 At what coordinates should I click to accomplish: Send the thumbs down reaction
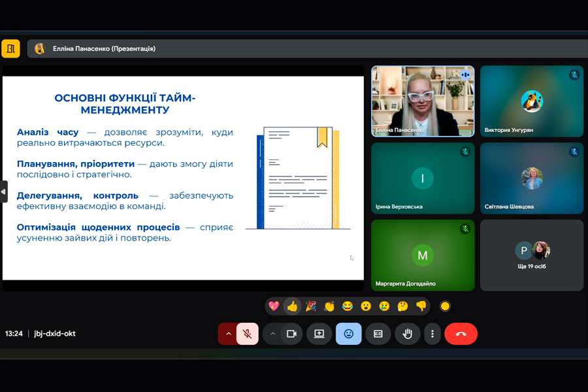421,306
